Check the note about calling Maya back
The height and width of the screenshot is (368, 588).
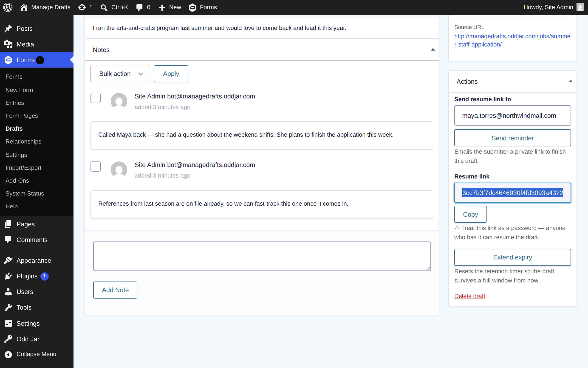click(x=96, y=98)
